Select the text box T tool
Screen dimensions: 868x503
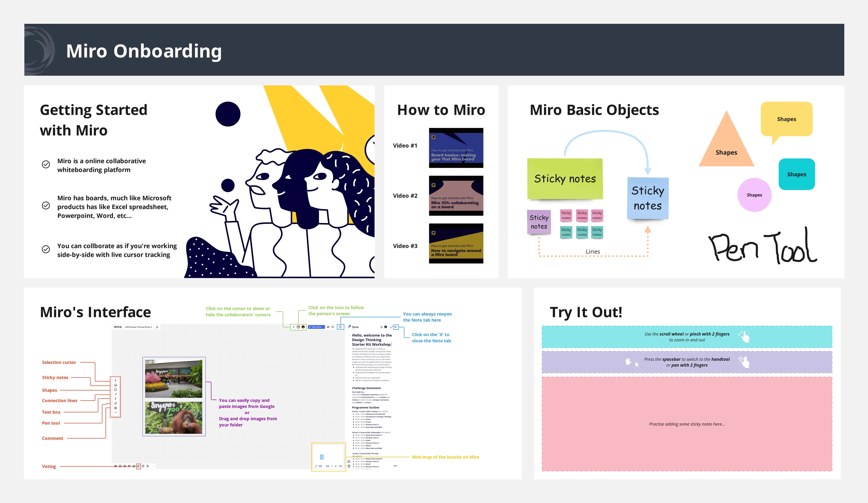click(x=115, y=399)
